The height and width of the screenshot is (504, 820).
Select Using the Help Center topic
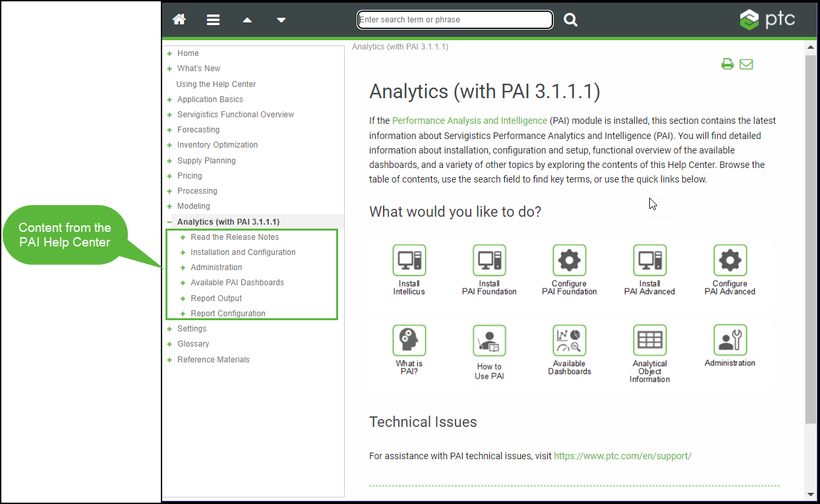pyautogui.click(x=216, y=84)
